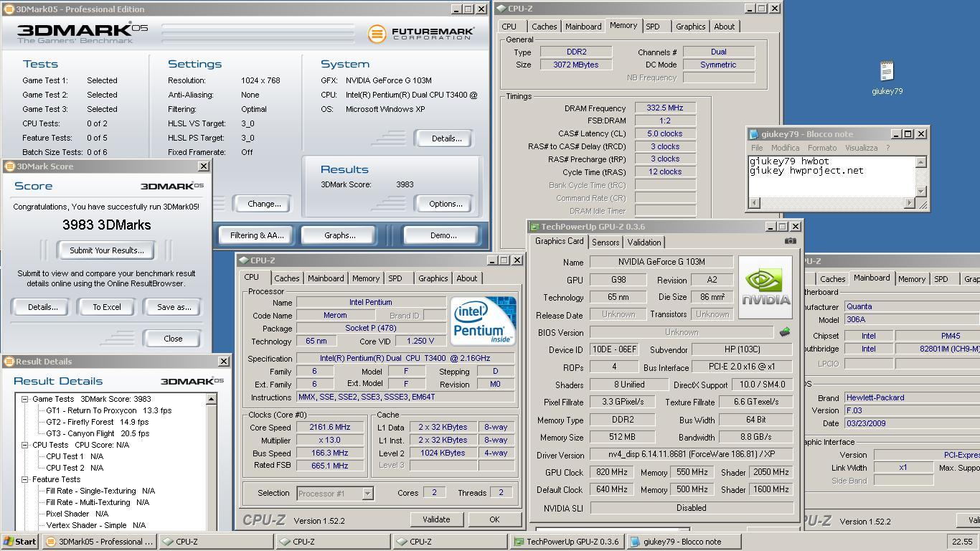Click the BIOS save chip icon in GPU-Z

click(x=785, y=332)
